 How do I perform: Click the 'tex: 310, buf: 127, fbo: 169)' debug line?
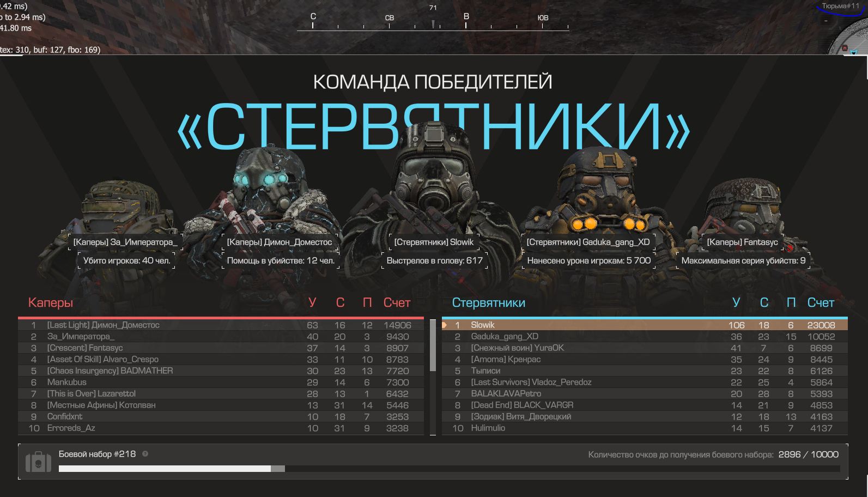tap(50, 50)
